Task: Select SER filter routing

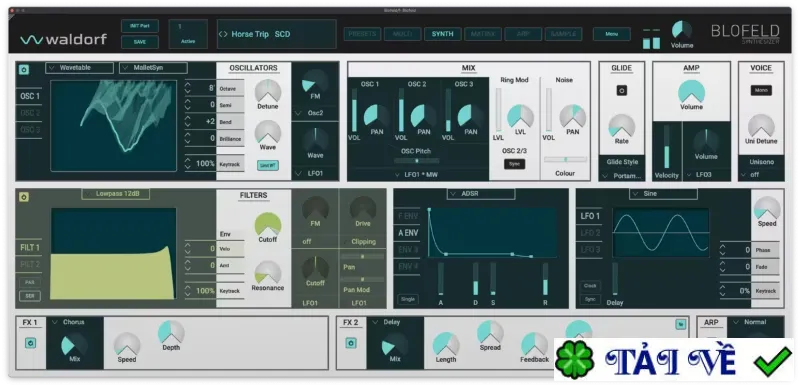Action: tap(30, 296)
